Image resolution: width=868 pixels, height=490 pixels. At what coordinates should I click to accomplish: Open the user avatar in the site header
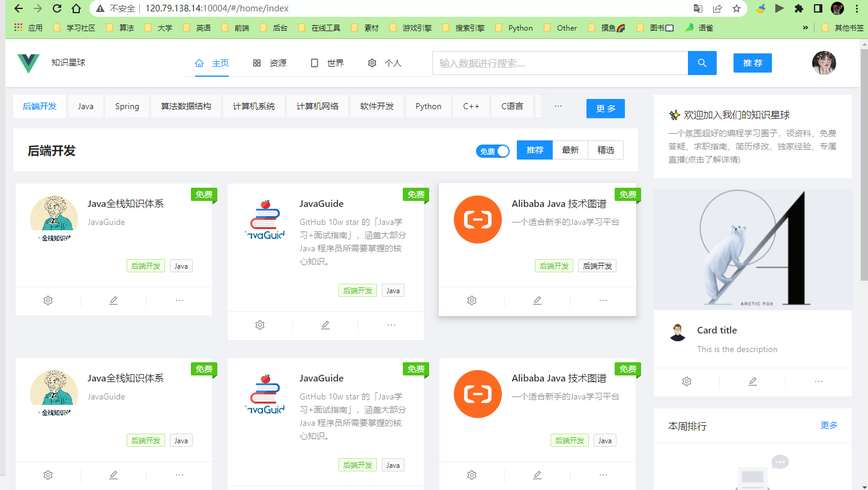tap(824, 63)
